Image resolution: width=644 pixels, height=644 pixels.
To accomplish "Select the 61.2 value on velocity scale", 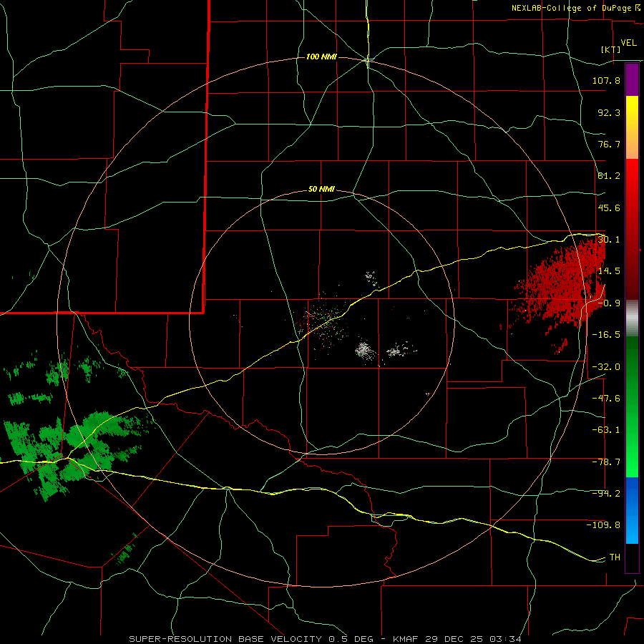I will [609, 176].
